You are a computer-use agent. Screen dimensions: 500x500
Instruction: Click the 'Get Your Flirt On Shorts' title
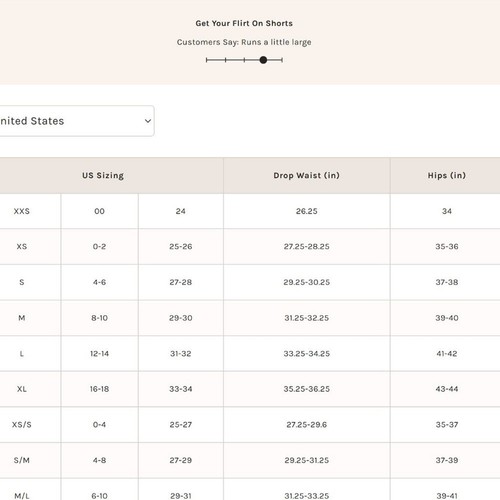(244, 23)
